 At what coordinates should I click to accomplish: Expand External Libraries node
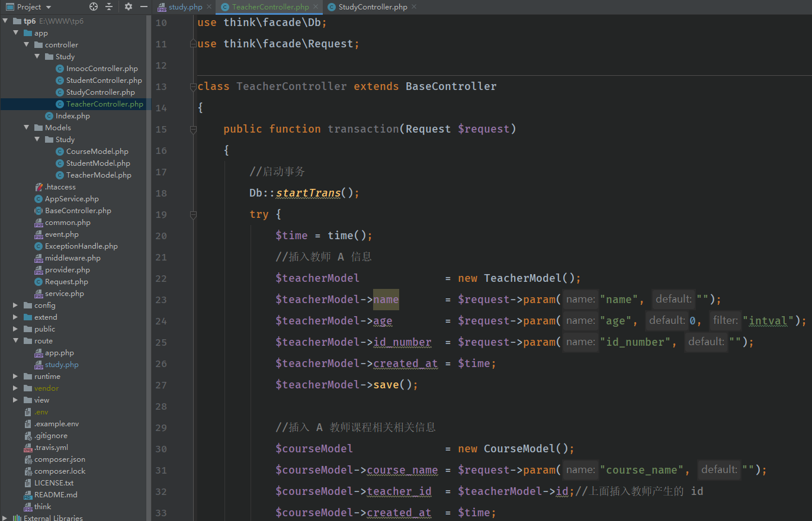point(5,518)
